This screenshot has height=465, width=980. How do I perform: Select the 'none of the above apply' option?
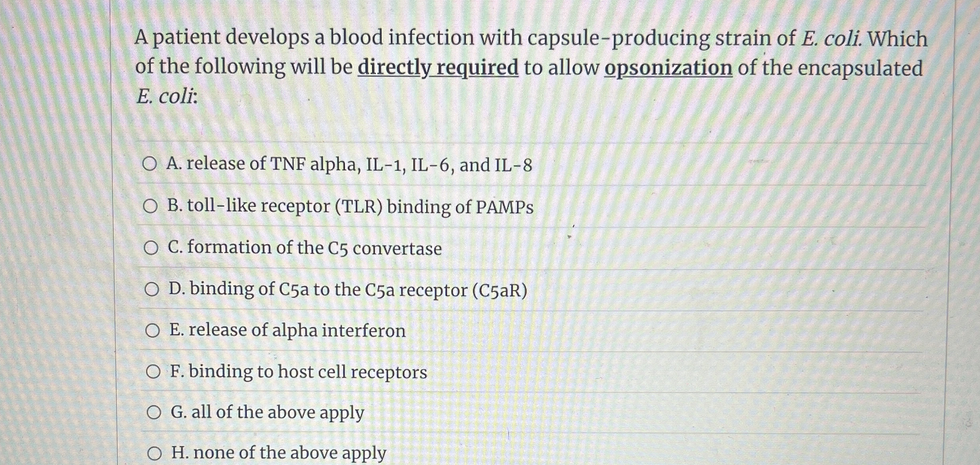155,452
